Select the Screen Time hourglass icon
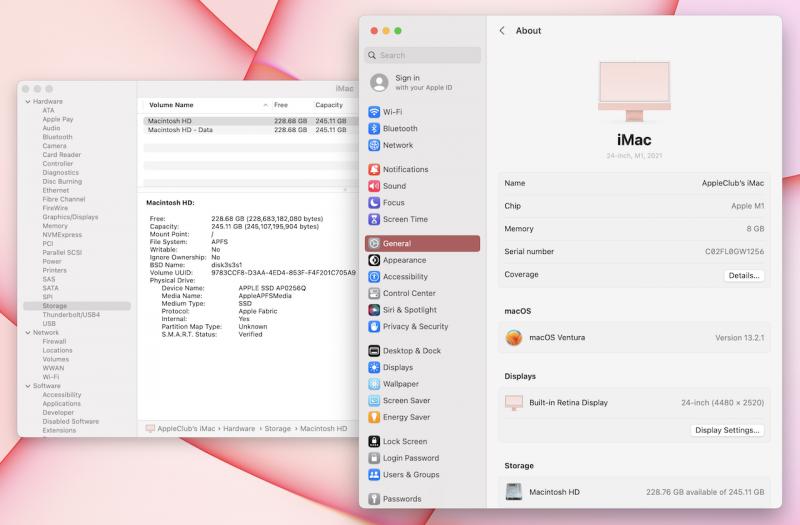 [374, 219]
